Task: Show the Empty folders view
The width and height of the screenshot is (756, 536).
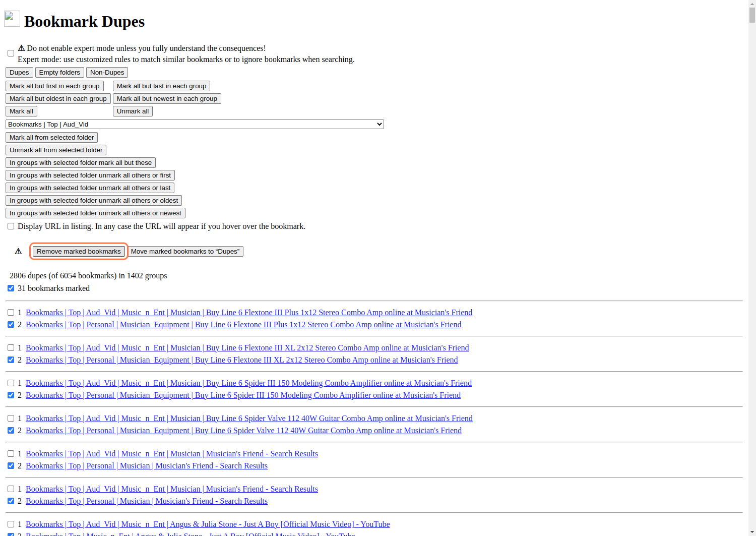Action: click(x=59, y=73)
